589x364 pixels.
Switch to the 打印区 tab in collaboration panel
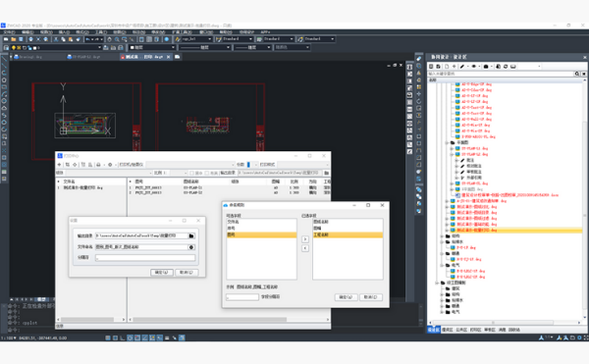click(x=475, y=330)
